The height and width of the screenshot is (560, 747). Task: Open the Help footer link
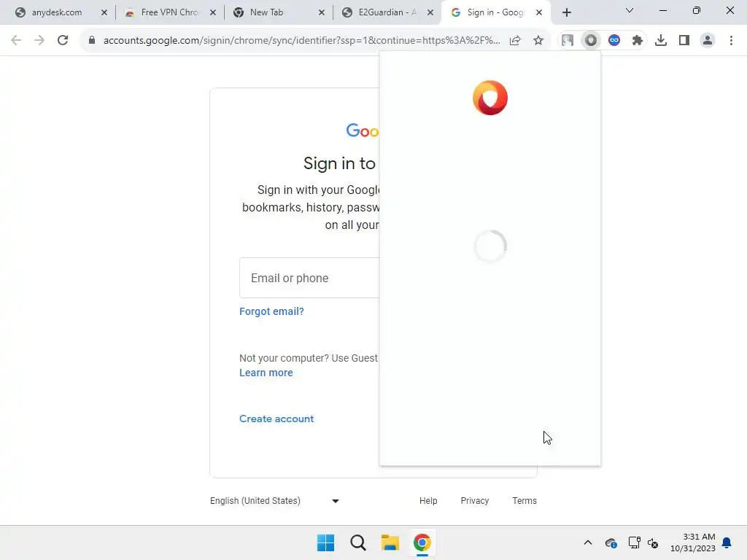pos(428,500)
